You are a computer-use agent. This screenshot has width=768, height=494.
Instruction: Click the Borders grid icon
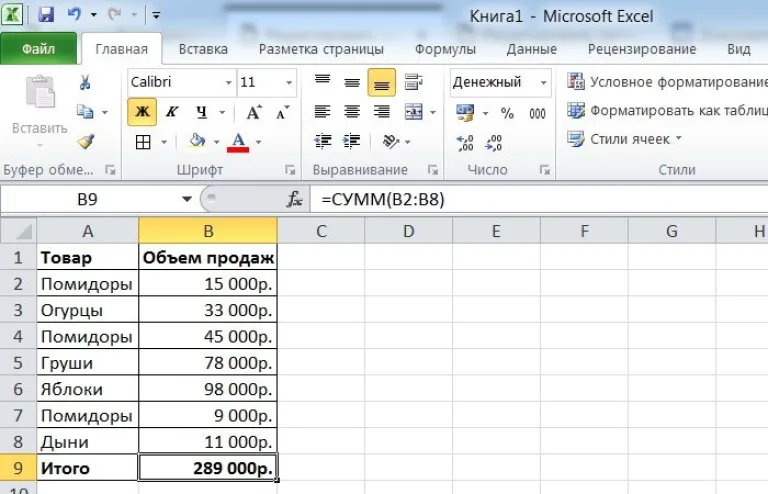[x=143, y=142]
